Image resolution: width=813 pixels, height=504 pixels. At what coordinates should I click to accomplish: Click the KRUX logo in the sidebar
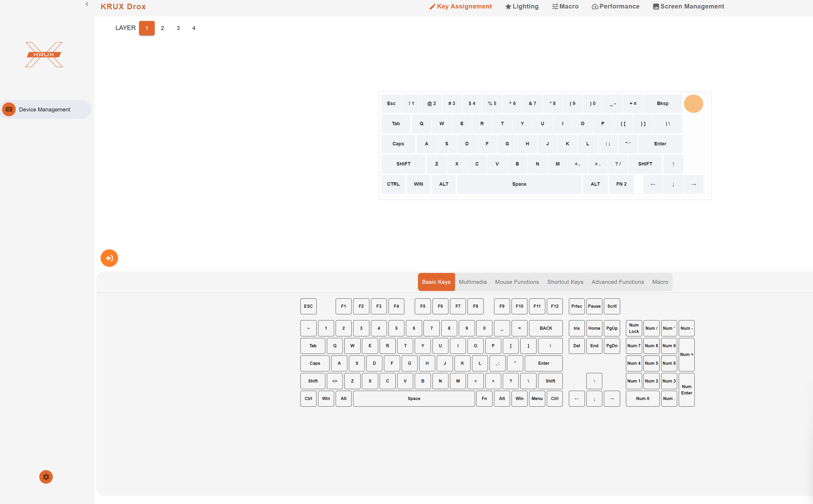coord(44,55)
